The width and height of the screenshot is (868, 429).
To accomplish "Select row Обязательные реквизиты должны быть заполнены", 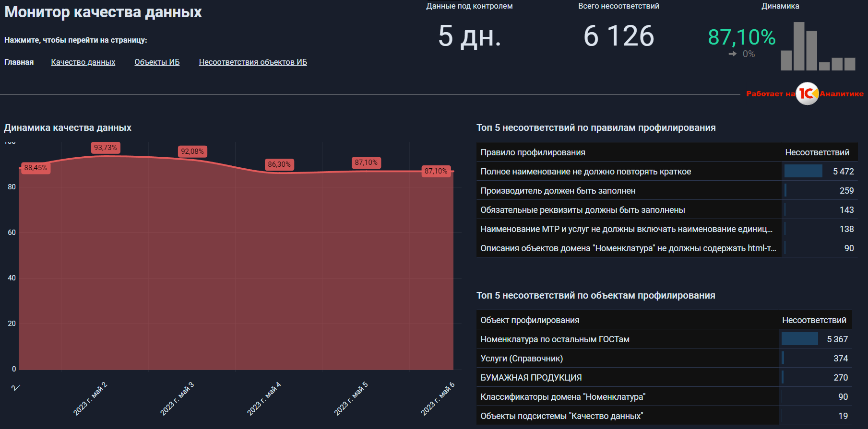I will pyautogui.click(x=667, y=209).
